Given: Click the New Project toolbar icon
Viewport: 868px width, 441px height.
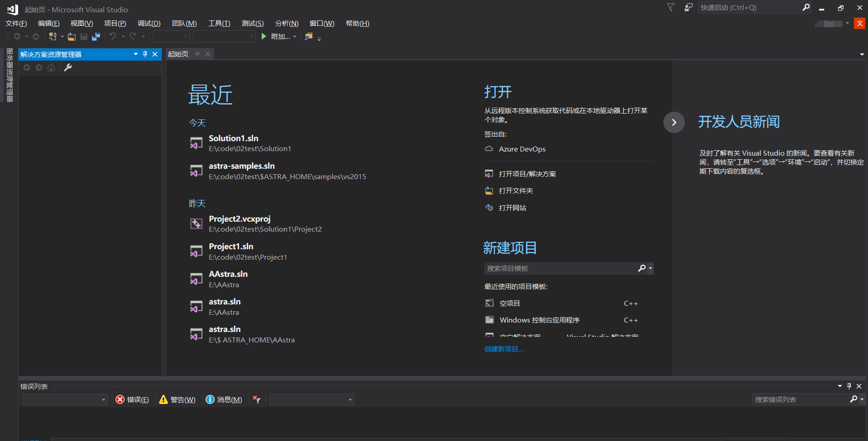Looking at the screenshot, I should pos(53,37).
